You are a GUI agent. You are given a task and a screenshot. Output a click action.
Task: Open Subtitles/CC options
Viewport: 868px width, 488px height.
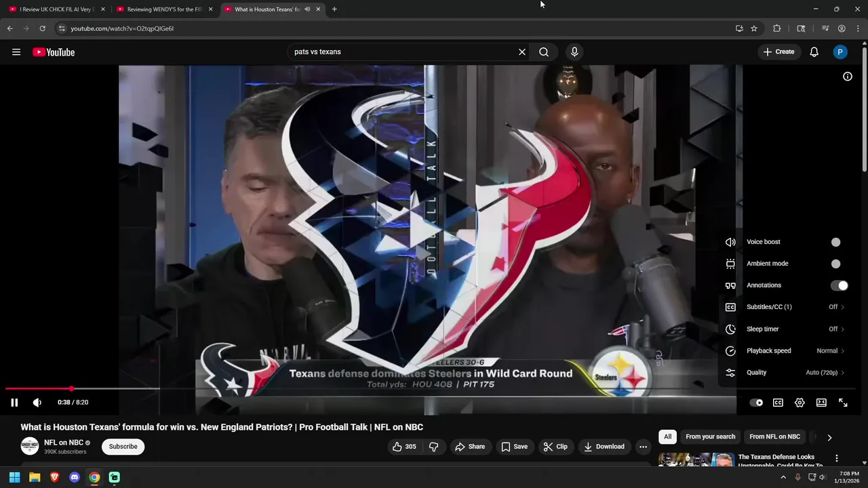[x=785, y=307]
